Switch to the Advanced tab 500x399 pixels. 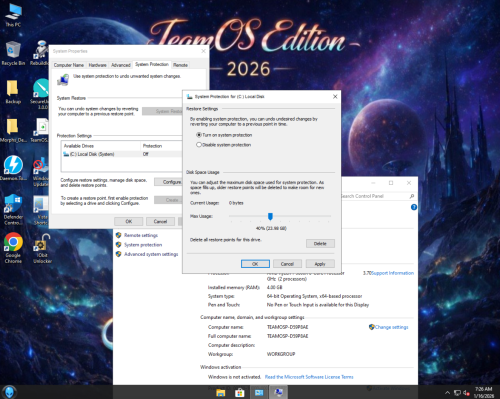(121, 65)
